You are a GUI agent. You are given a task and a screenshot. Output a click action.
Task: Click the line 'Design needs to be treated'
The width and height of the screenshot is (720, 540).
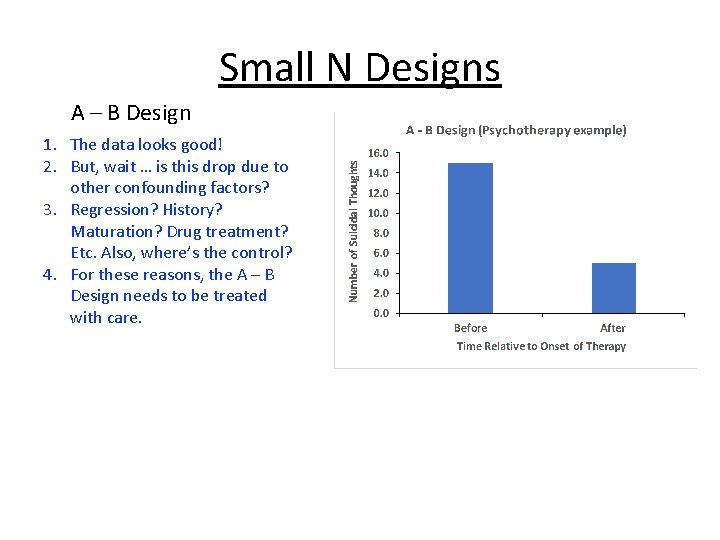point(169,296)
